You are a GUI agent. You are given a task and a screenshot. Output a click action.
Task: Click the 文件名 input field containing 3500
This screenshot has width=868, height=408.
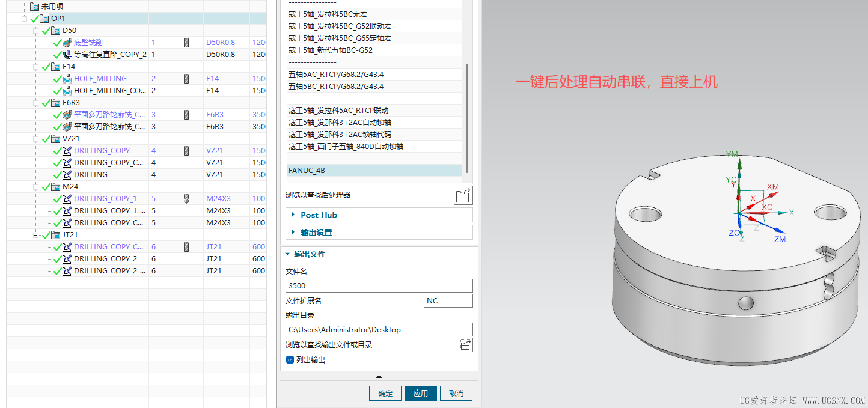(379, 286)
